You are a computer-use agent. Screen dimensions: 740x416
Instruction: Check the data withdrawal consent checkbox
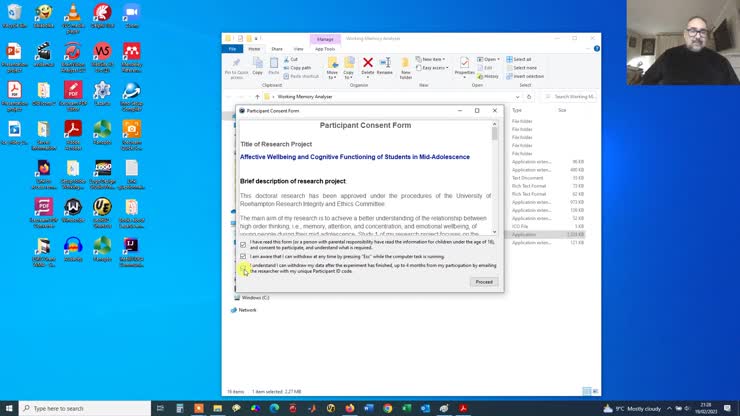[x=243, y=268]
